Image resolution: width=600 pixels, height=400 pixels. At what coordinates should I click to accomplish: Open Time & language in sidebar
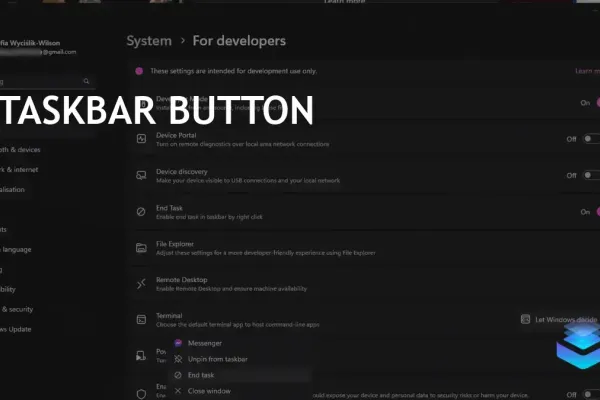16,250
